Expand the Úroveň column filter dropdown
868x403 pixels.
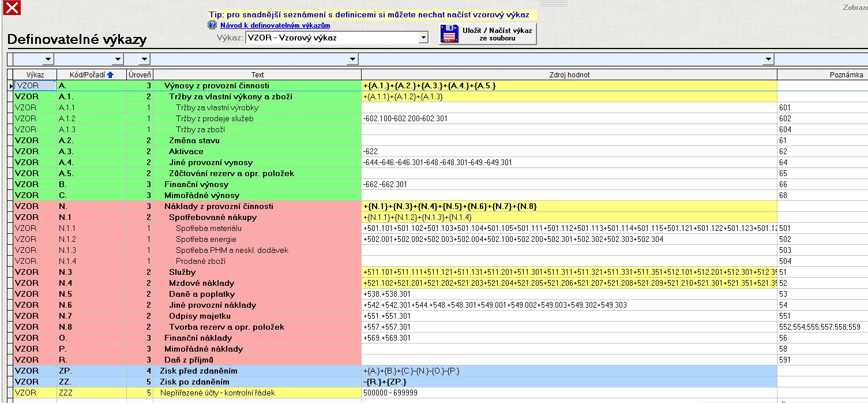(x=144, y=59)
